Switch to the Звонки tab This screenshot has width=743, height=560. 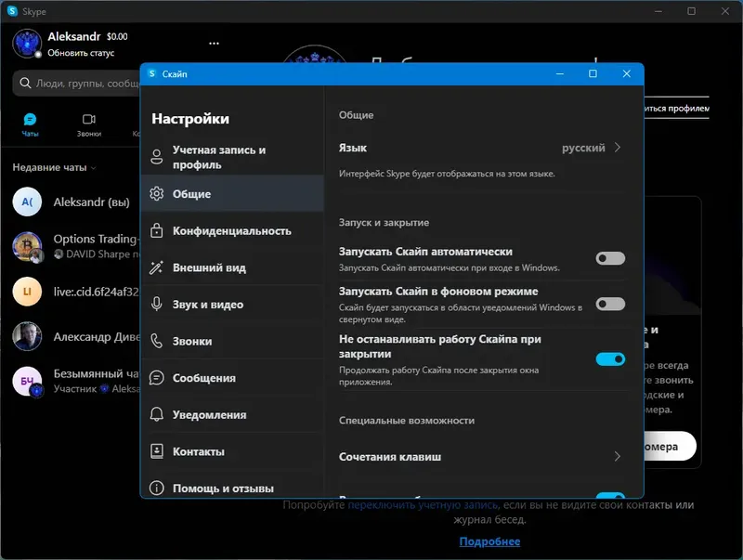coord(89,124)
